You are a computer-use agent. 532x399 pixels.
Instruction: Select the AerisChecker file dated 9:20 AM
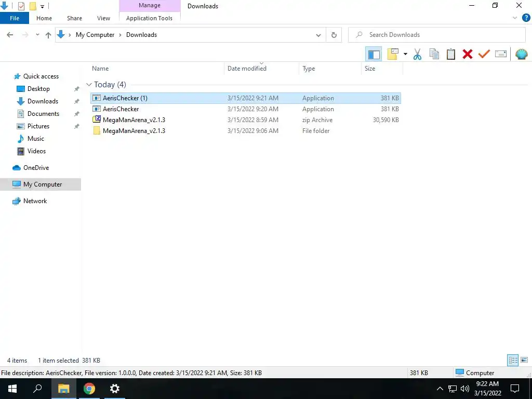pyautogui.click(x=246, y=109)
